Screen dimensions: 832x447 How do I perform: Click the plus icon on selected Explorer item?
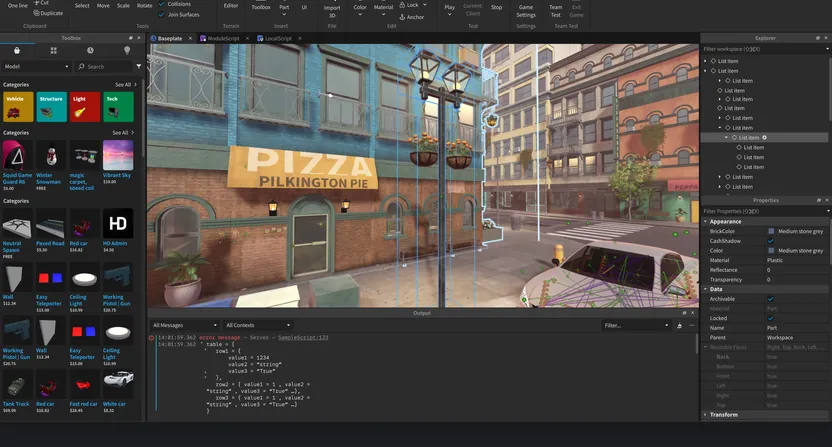(x=765, y=137)
